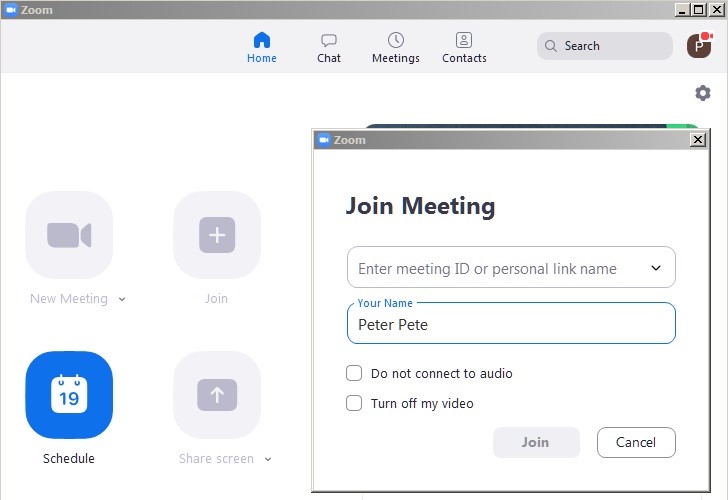Go to the Contacts tab
728x500 pixels.
coord(464,47)
